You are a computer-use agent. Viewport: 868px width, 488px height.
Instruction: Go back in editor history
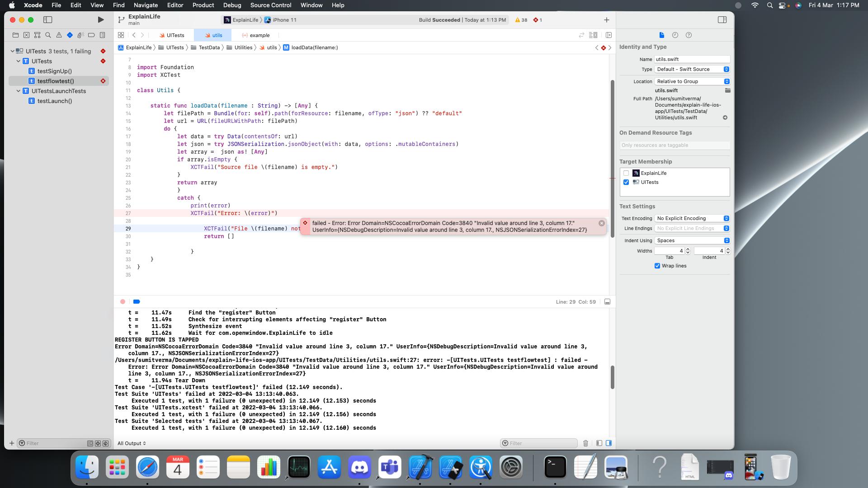click(x=134, y=35)
